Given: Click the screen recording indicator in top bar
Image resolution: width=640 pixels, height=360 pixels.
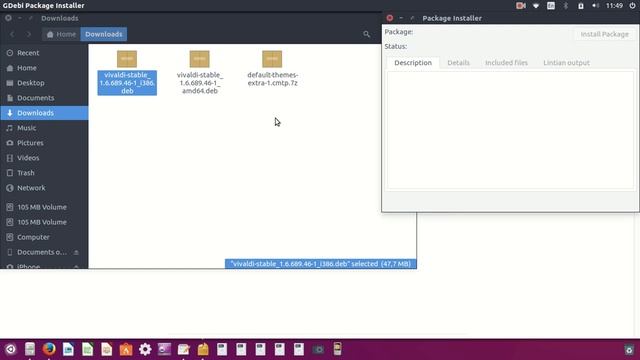Looking at the screenshot, I should click(x=520, y=6).
